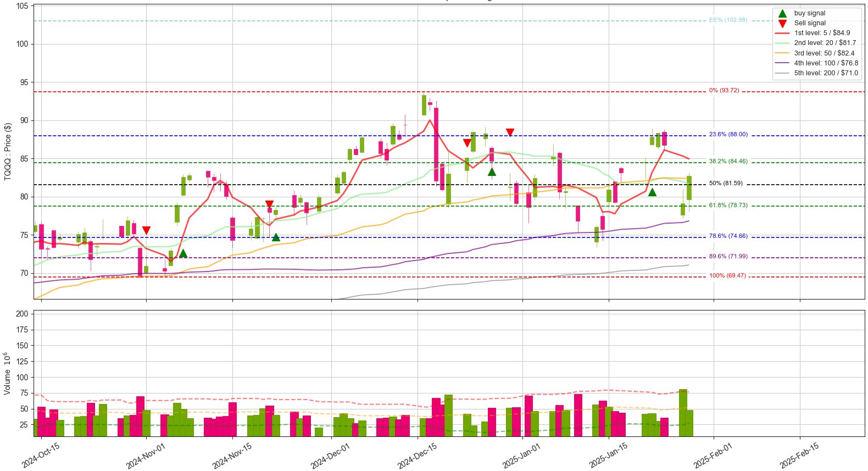
Task: Click the volume axis tick '125'
Action: click(x=23, y=361)
